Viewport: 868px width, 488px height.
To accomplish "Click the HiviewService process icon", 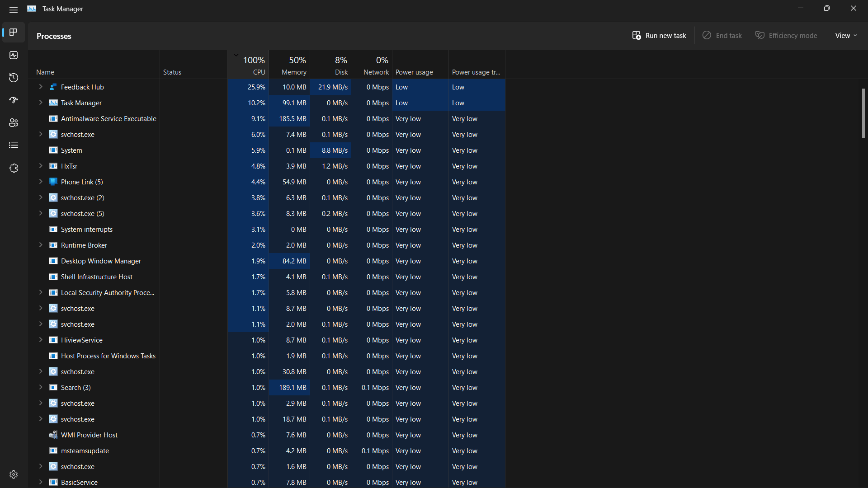I will point(53,340).
